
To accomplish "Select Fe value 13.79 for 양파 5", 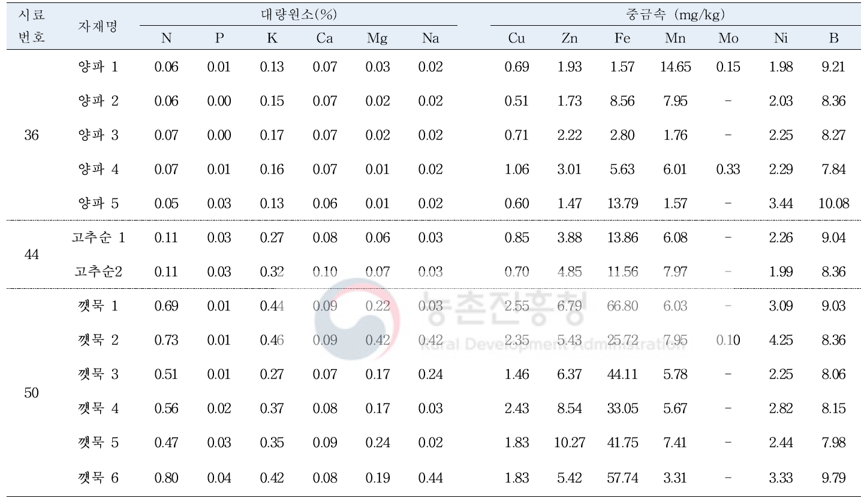I will (622, 204).
